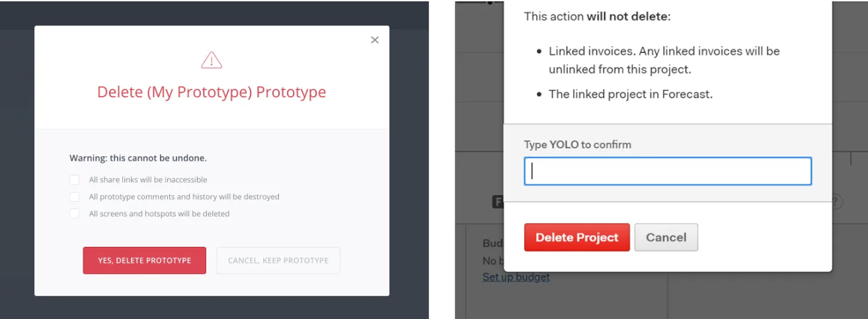Click the dark F badge behind the dialog
The image size is (868, 319).
[x=498, y=202]
